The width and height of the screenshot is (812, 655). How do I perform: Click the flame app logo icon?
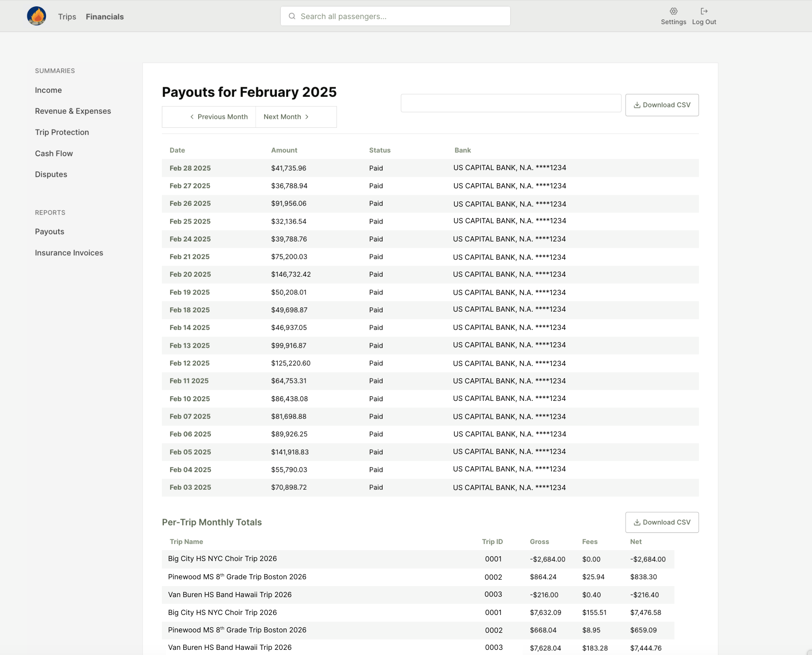click(x=37, y=16)
